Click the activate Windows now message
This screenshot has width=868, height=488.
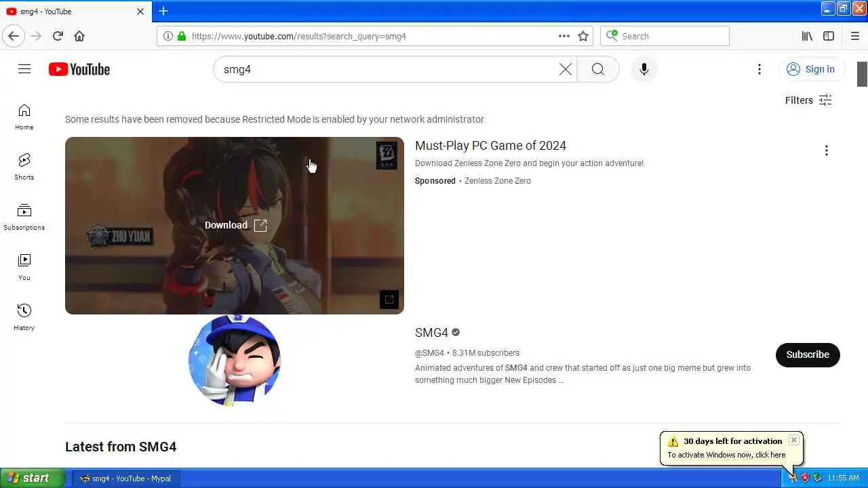point(726,455)
